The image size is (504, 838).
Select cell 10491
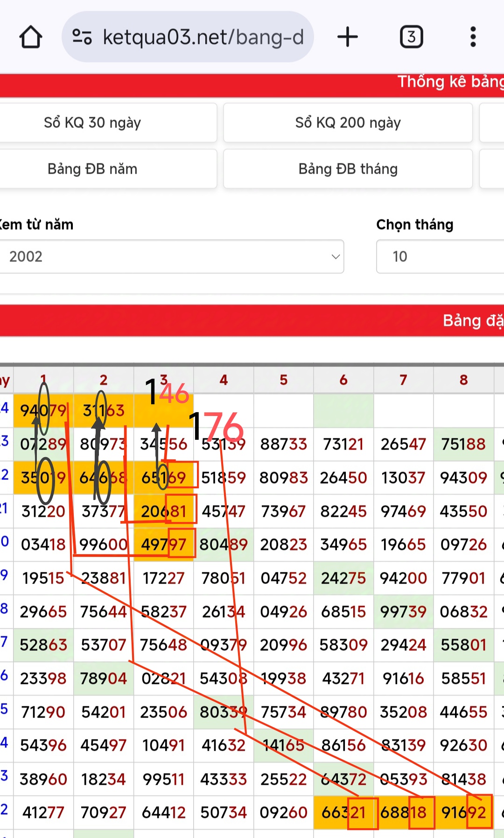164,745
